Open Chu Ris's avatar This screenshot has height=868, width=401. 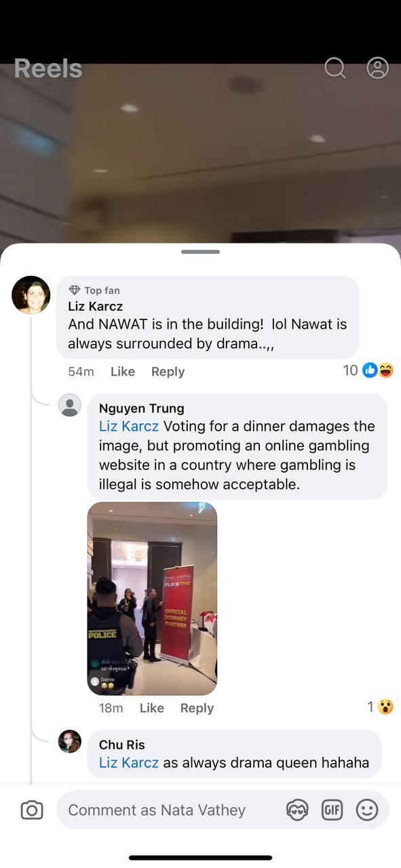coord(70,741)
